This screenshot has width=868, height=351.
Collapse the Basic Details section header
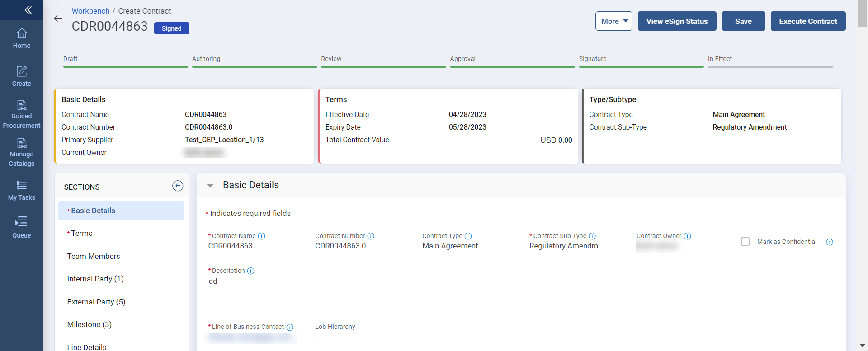click(x=210, y=186)
